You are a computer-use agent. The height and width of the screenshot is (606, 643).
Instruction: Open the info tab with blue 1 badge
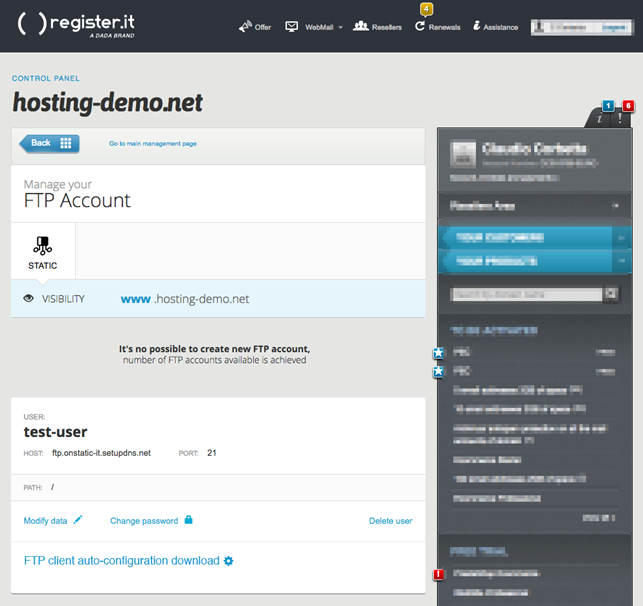point(600,117)
